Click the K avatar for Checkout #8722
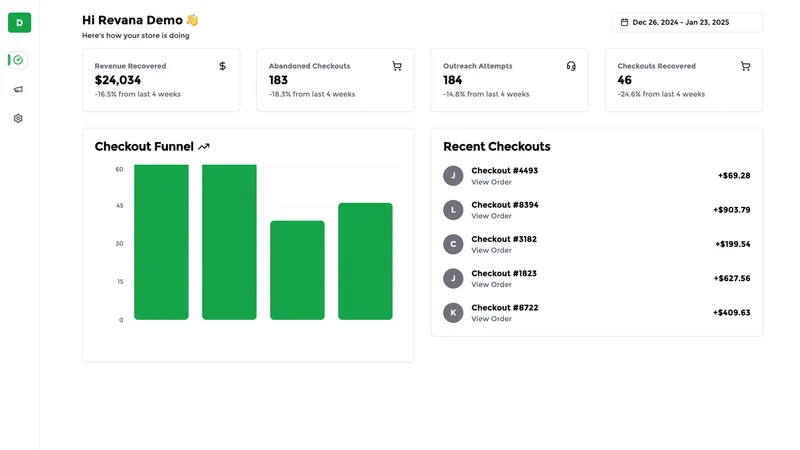Screen dimensions: 800x450 point(453,312)
